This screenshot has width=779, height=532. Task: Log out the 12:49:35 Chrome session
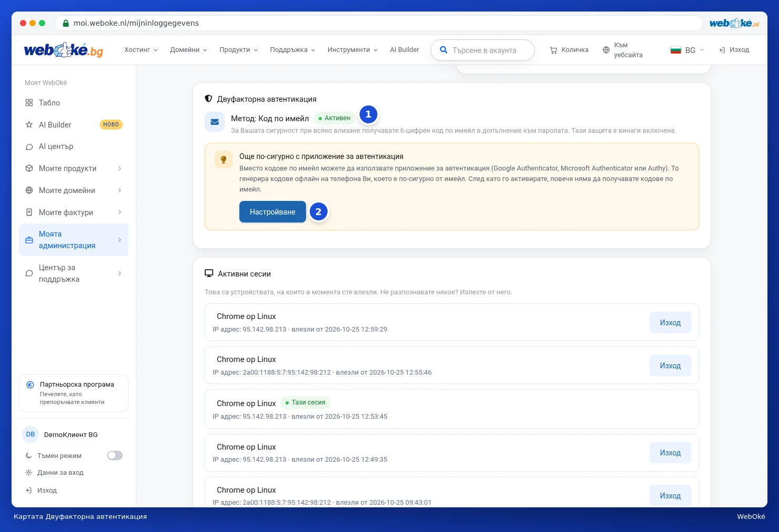point(670,453)
